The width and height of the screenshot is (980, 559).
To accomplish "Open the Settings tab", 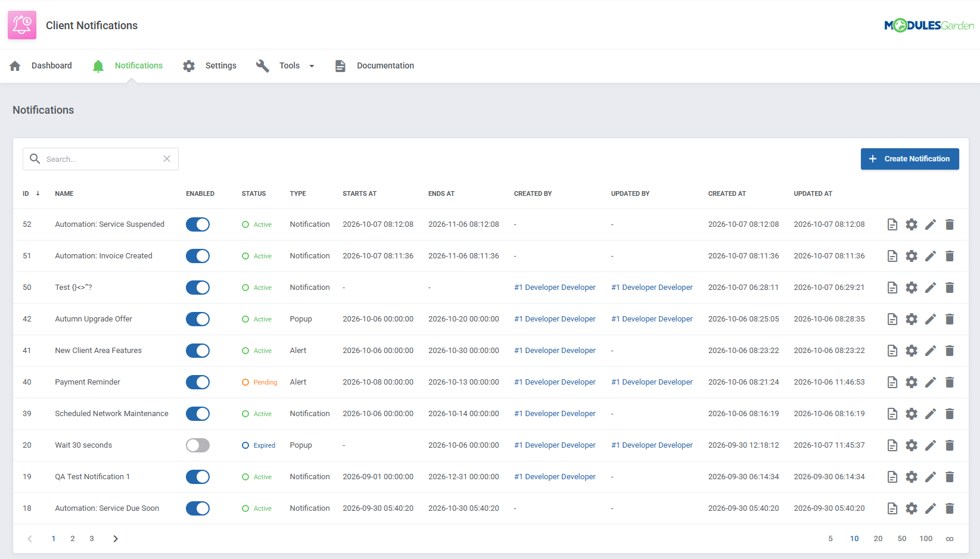I will (210, 65).
